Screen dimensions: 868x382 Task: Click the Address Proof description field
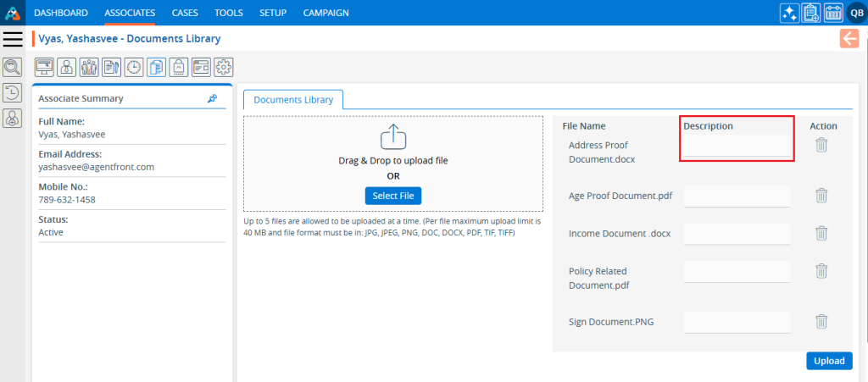(x=737, y=147)
